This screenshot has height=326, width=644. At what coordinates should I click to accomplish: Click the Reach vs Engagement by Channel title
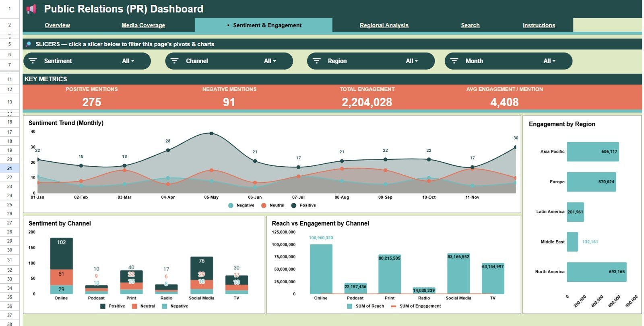pyautogui.click(x=320, y=223)
